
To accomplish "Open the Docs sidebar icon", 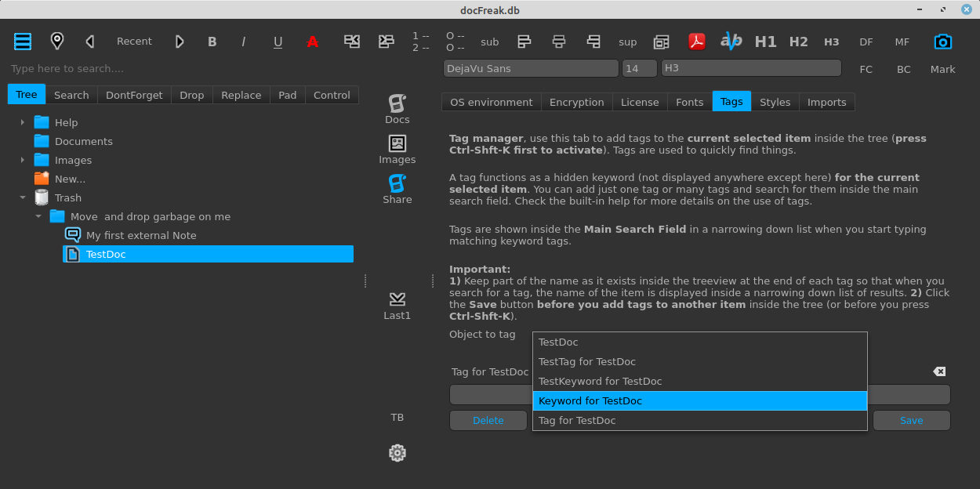I will [x=397, y=109].
